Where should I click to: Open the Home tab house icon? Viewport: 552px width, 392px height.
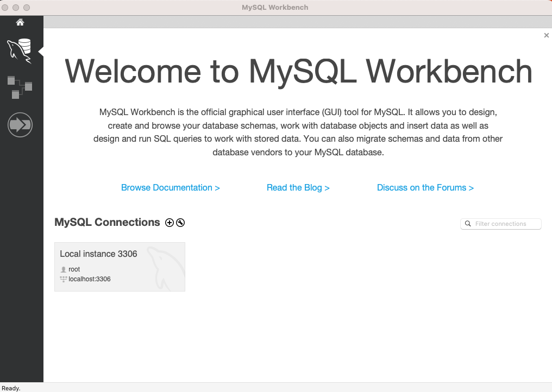tap(20, 22)
